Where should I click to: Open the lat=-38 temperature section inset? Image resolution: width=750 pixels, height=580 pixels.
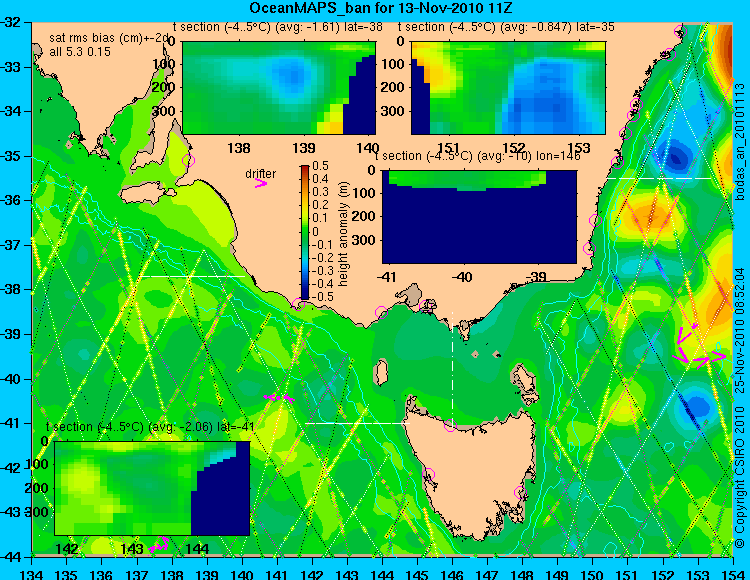[279, 88]
